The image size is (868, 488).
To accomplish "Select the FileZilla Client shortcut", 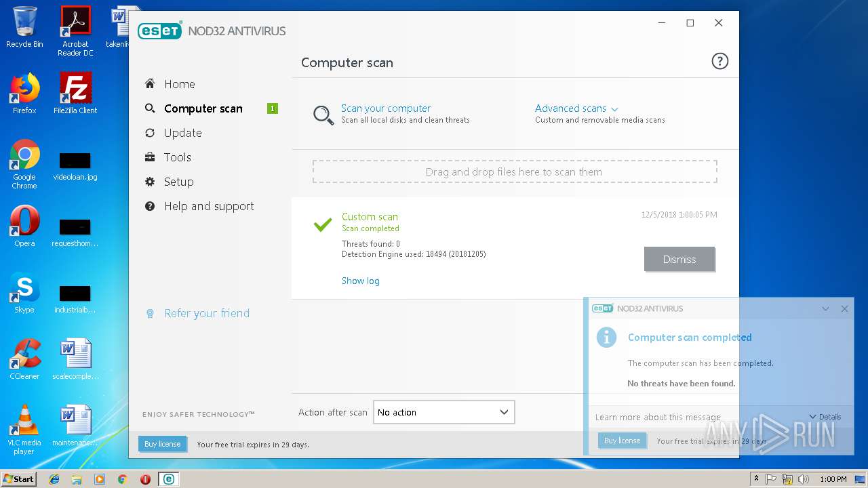I will click(75, 94).
